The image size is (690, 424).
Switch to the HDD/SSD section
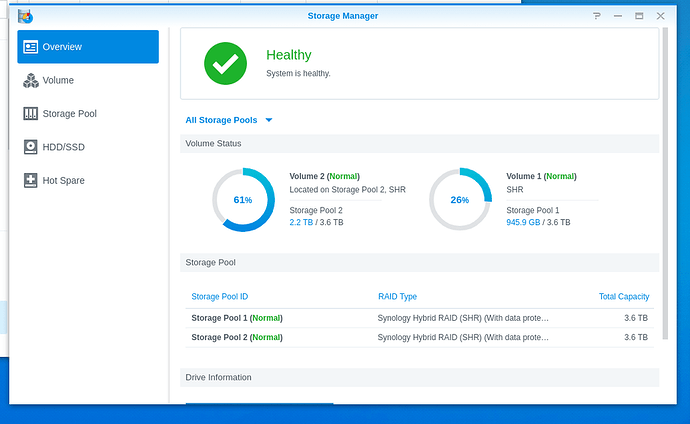point(88,147)
